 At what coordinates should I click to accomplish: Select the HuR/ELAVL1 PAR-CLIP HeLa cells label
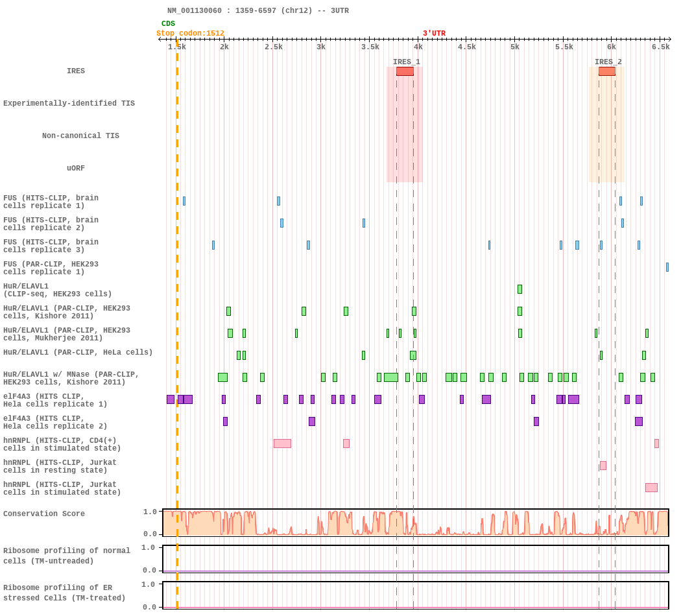coord(78,352)
